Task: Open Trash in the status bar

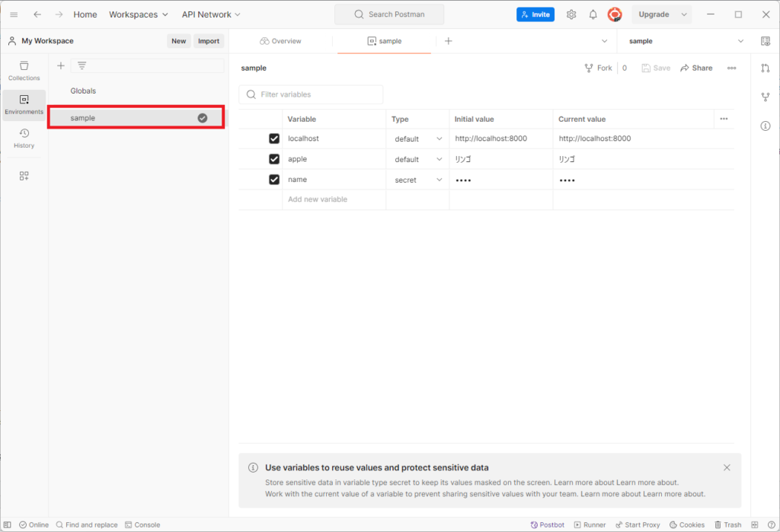Action: pyautogui.click(x=727, y=524)
